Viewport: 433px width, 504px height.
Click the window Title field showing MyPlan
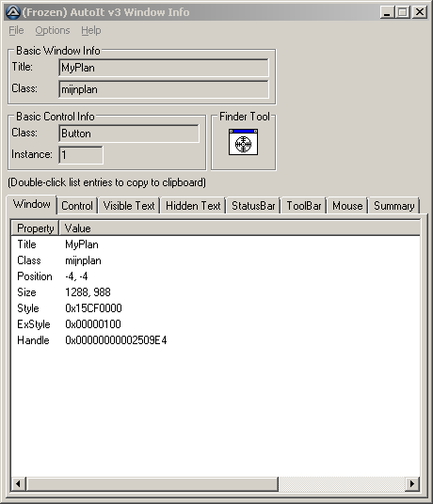(x=164, y=68)
